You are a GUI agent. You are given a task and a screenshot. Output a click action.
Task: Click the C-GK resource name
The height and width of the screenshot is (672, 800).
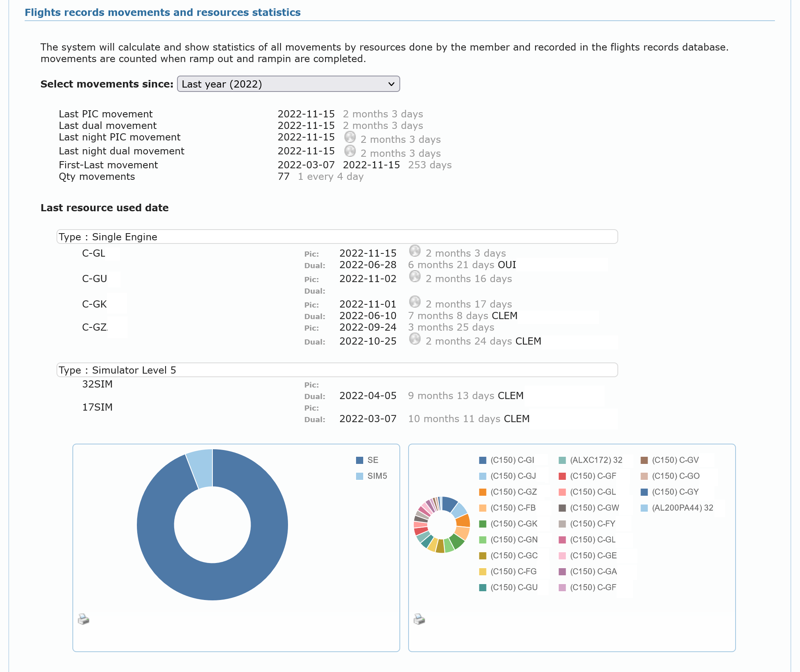tap(94, 304)
